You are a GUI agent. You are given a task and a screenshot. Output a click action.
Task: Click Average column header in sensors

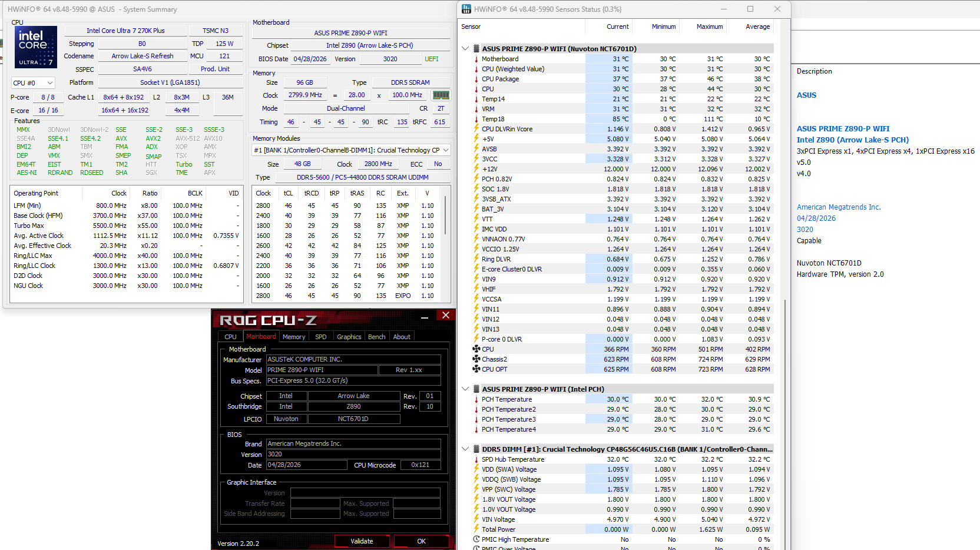(750, 26)
